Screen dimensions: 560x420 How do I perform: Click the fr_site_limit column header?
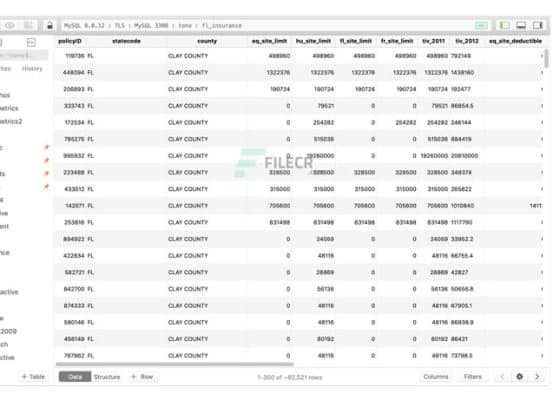pyautogui.click(x=397, y=41)
